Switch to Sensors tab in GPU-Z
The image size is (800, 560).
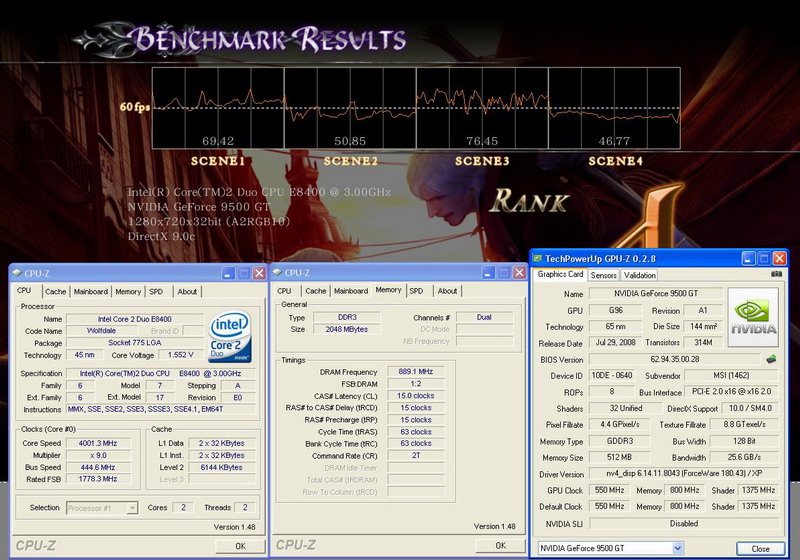(x=604, y=275)
